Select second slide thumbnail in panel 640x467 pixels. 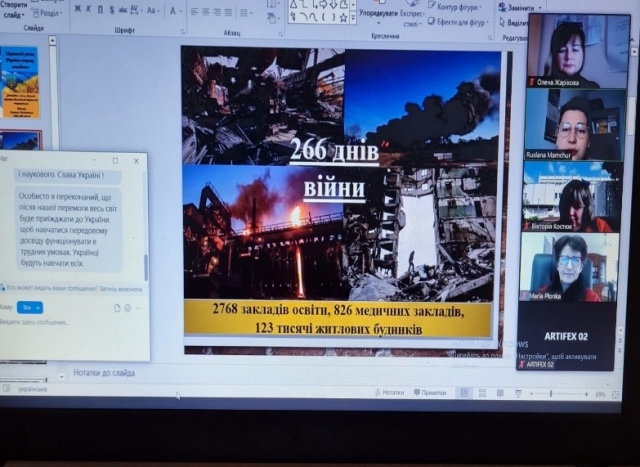[x=21, y=140]
